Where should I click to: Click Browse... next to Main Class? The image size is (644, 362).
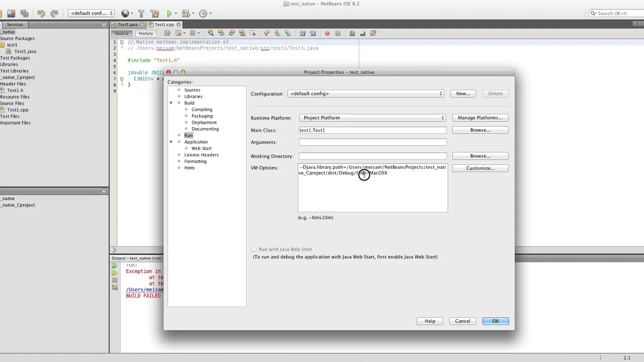click(x=480, y=130)
